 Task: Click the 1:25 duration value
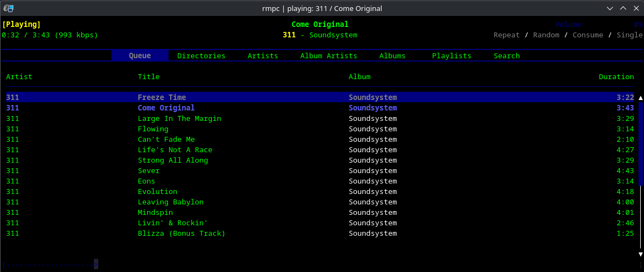[x=625, y=234]
